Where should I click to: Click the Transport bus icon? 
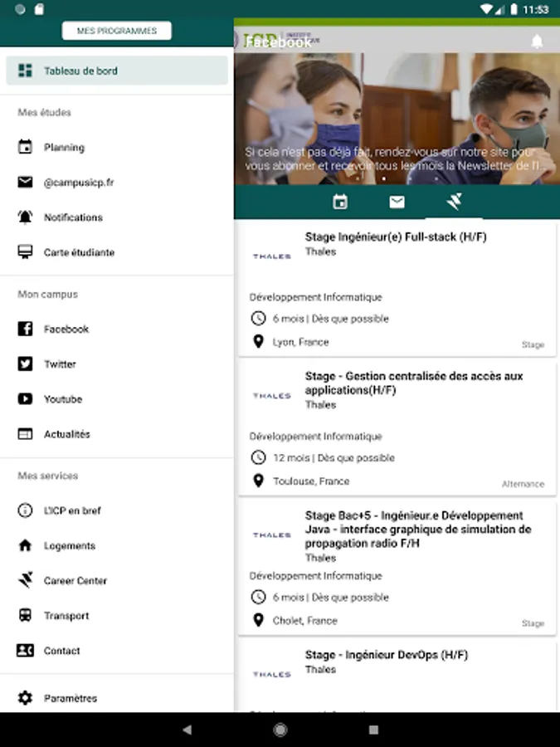25,615
